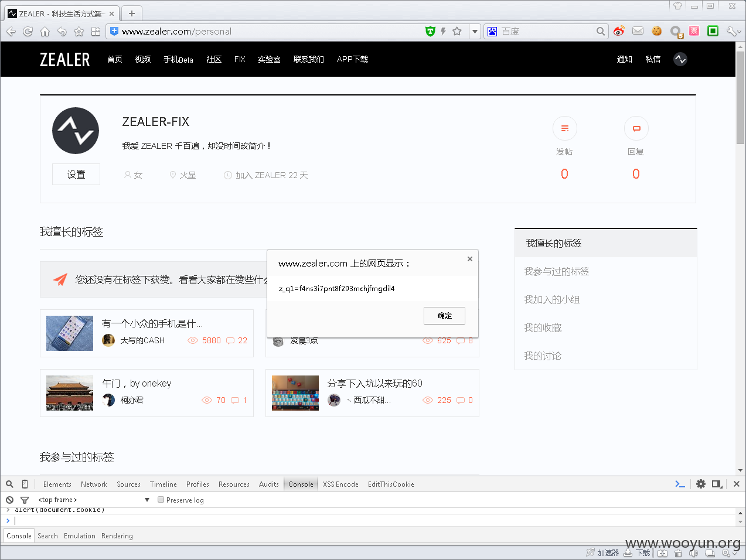The width and height of the screenshot is (746, 560).
Task: Open the APP下载 nav link
Action: [352, 59]
